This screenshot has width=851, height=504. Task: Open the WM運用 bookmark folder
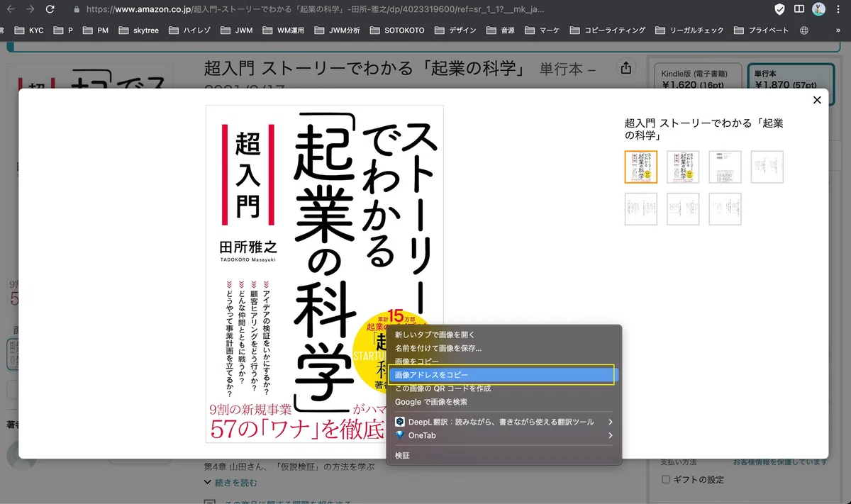[284, 30]
